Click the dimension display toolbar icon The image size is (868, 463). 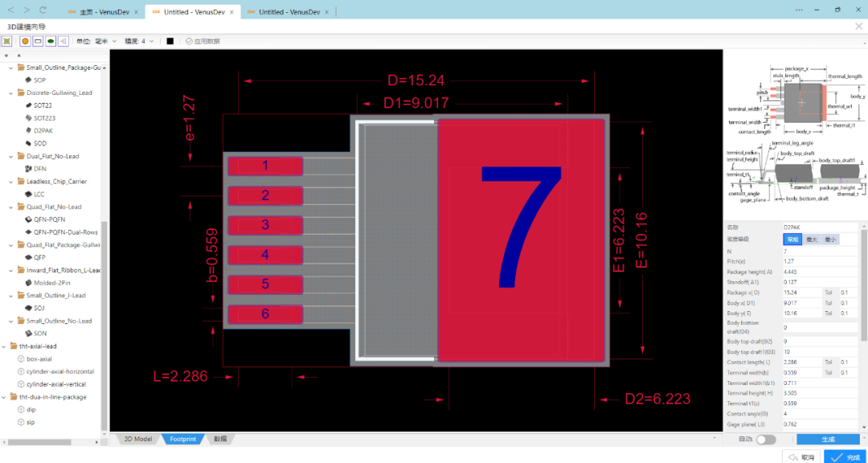[x=63, y=41]
